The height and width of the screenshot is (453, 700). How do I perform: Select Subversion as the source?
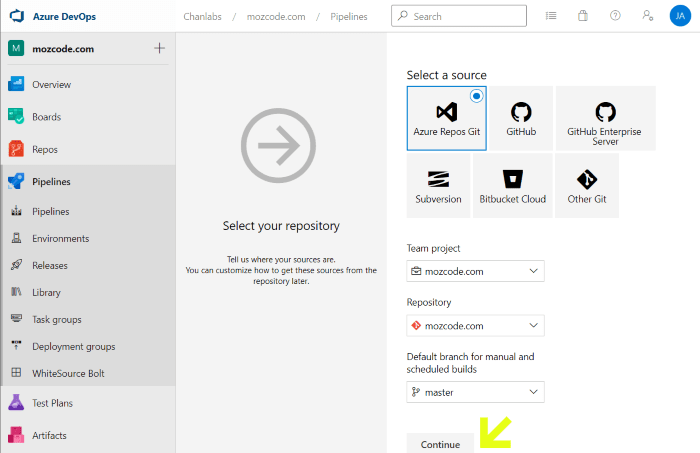point(438,186)
